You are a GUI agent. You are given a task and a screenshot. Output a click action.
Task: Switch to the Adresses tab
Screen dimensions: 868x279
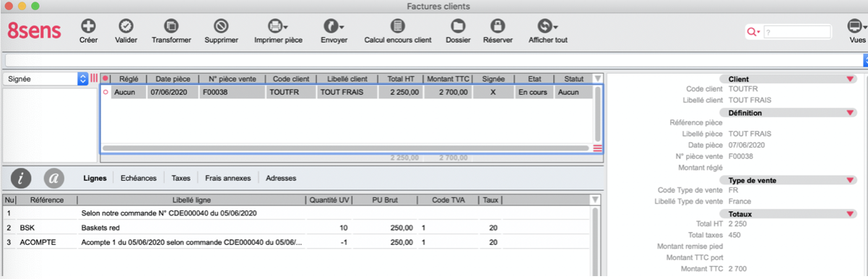tap(281, 178)
